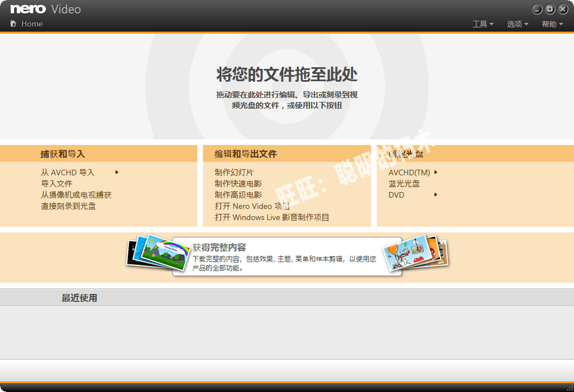Expand the AVCHD(TM) submenu arrow
The height and width of the screenshot is (392, 574).
click(x=436, y=172)
